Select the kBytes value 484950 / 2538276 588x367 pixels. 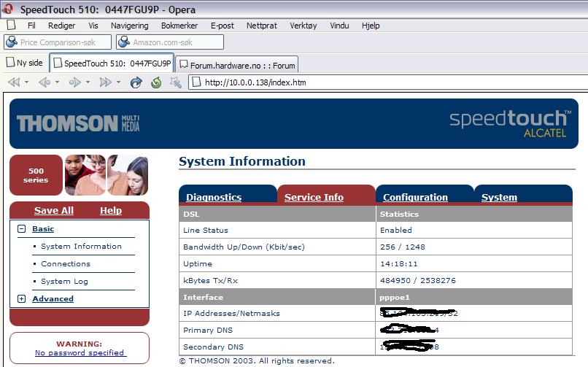[418, 280]
